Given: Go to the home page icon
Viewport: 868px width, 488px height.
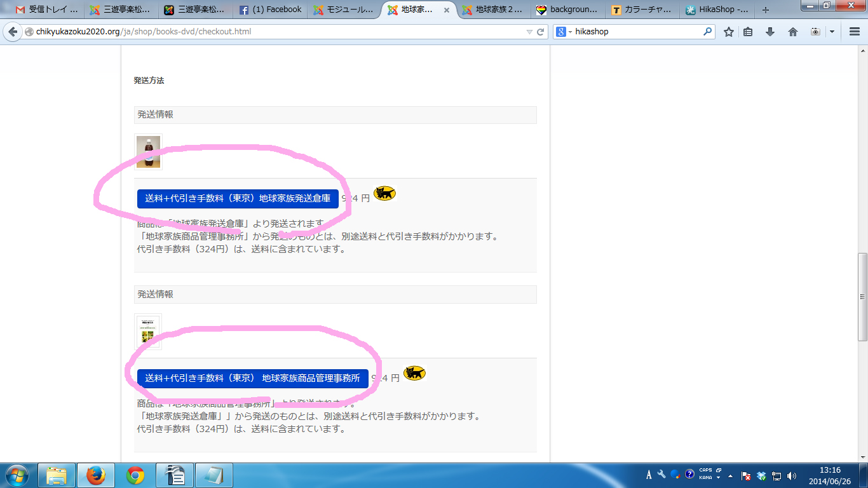Looking at the screenshot, I should [792, 32].
